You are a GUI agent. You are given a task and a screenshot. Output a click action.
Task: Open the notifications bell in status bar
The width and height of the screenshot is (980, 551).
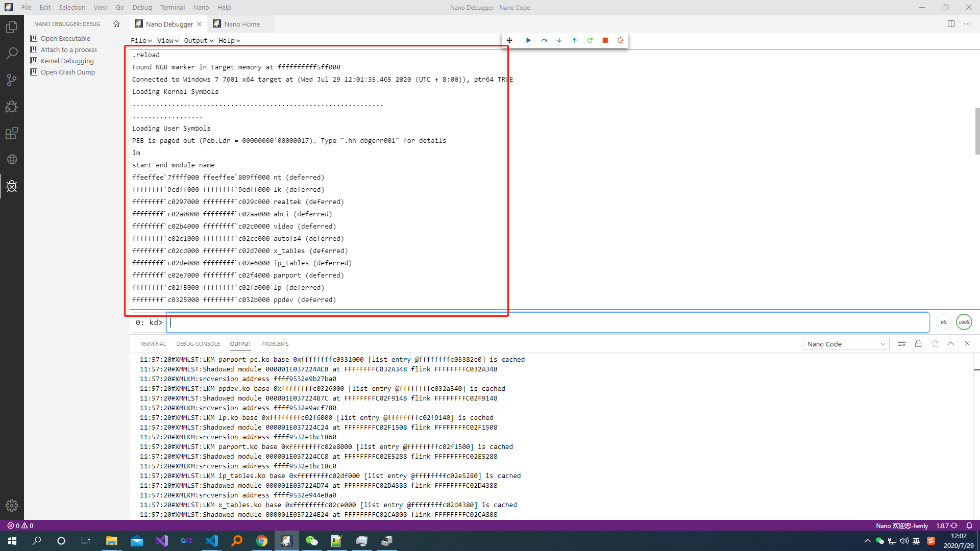[969, 525]
